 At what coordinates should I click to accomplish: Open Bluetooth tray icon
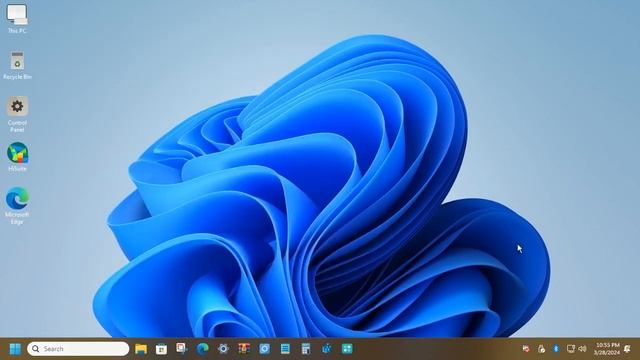tap(556, 349)
